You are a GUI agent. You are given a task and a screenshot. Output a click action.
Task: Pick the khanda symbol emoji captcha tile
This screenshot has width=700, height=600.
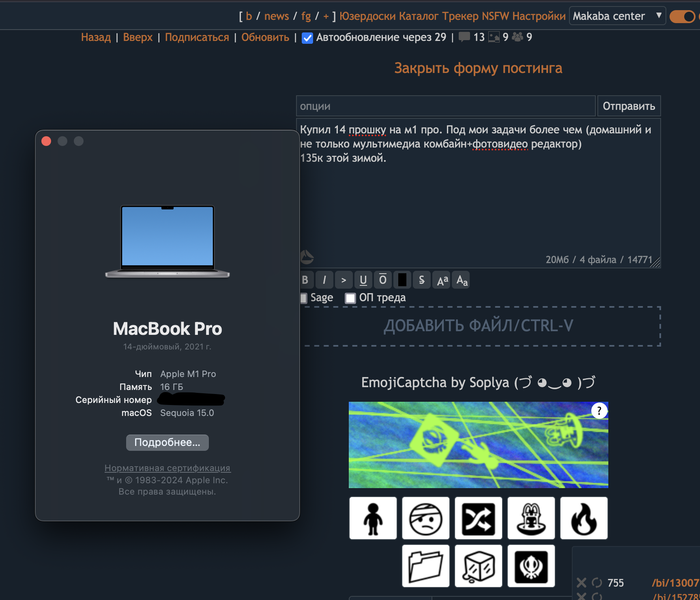pos(531,566)
